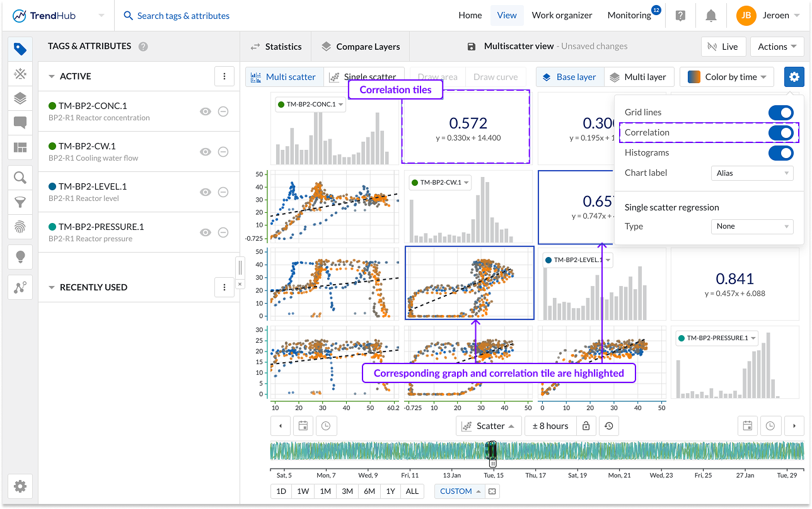This screenshot has height=509, width=812.
Task: Select the 1W time range button
Action: [303, 491]
